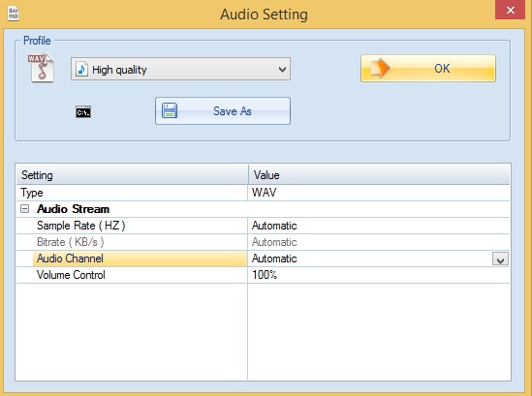
Task: Select the Type setting row
Action: tap(263, 193)
